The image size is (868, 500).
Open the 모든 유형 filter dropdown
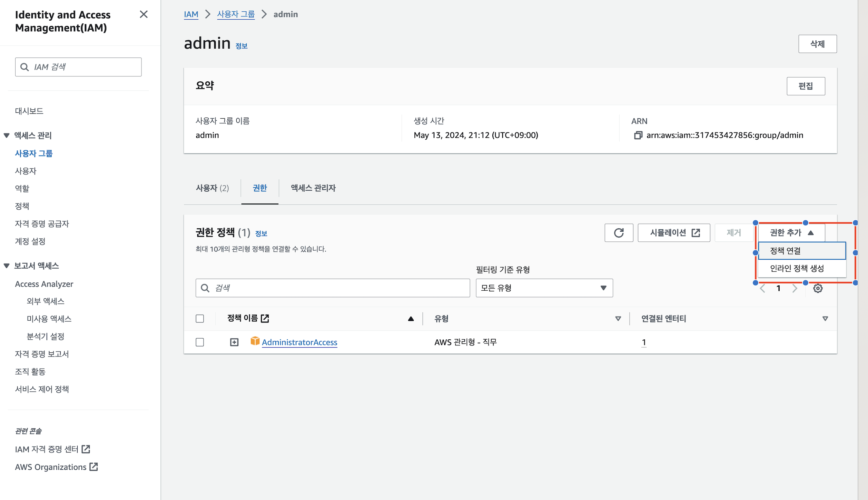(544, 288)
